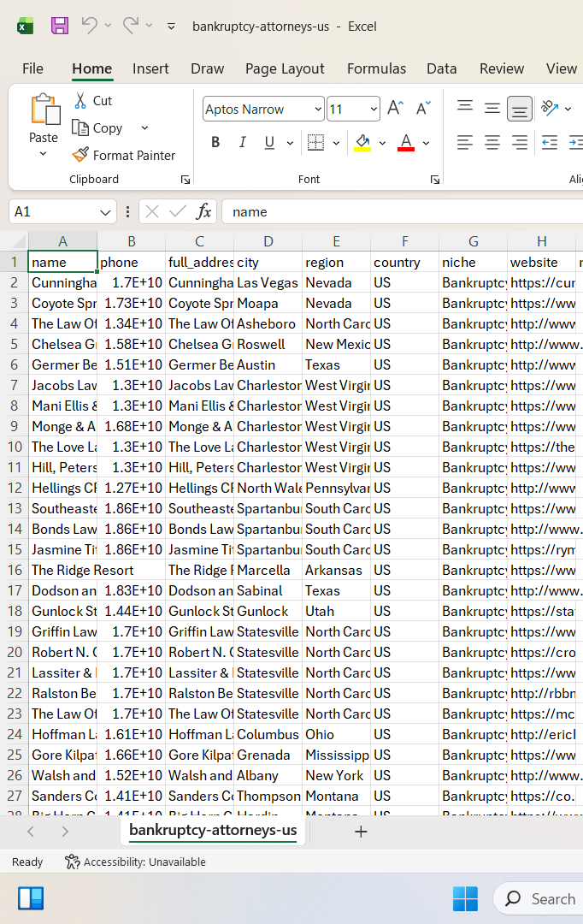Select row 16 header

(x=15, y=570)
